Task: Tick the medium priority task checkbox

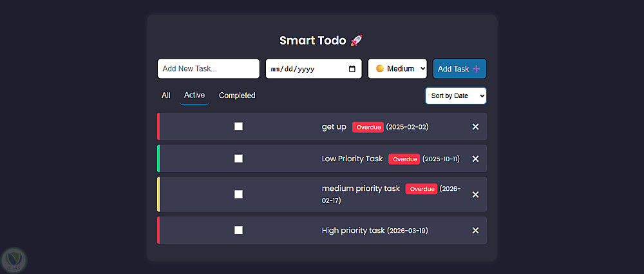Action: tap(238, 194)
